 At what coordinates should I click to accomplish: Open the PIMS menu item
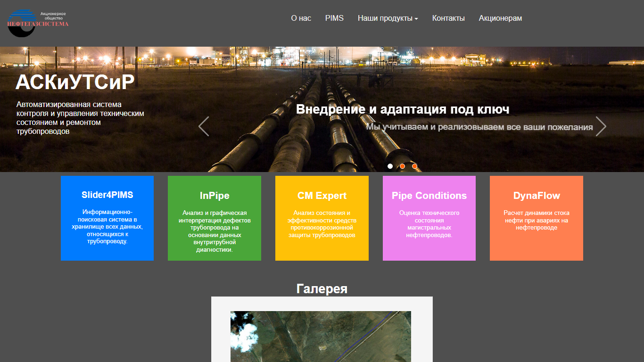click(x=334, y=18)
